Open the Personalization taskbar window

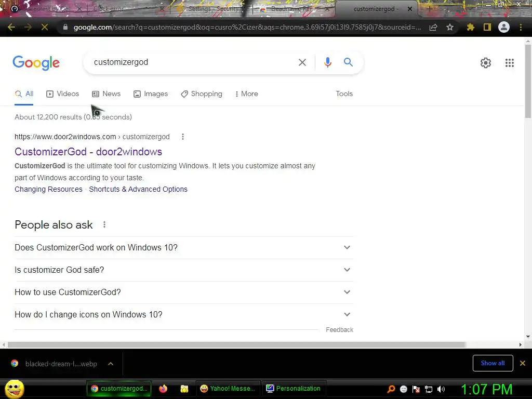click(294, 389)
